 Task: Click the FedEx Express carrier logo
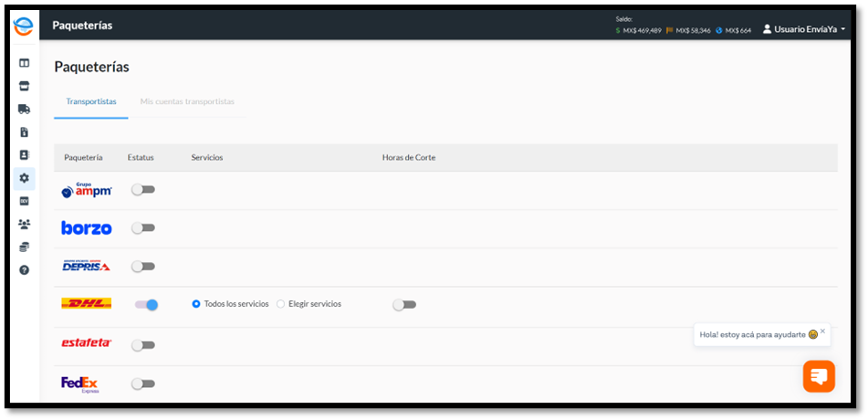80,383
